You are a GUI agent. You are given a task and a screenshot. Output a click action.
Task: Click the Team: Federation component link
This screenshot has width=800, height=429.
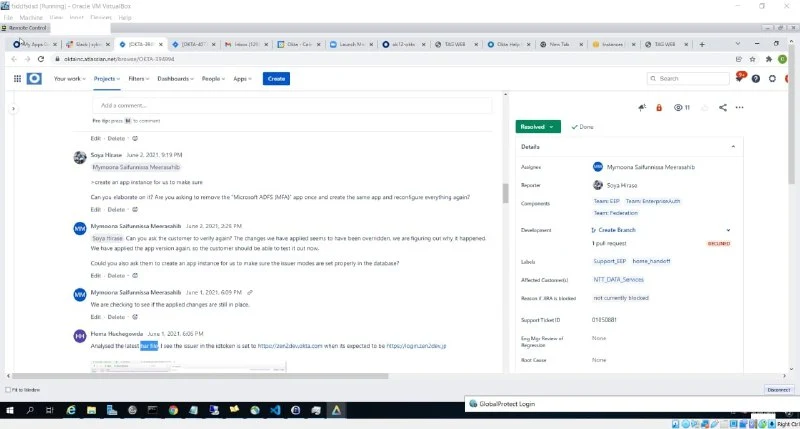pos(615,213)
